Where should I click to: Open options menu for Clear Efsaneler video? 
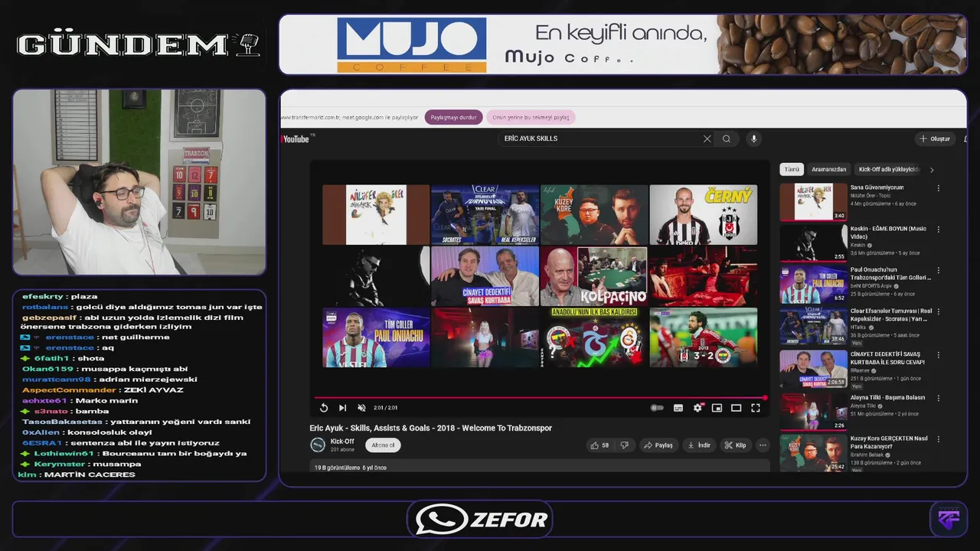tap(939, 311)
